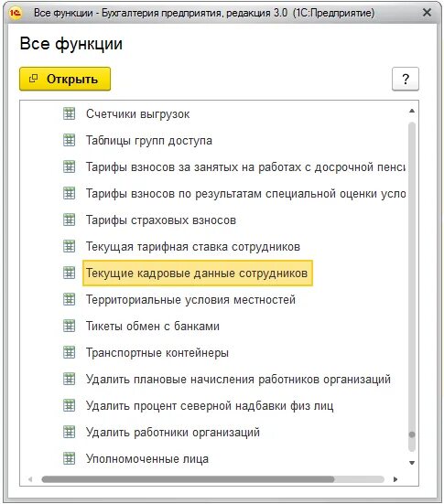Viewport: 444px width, 504px height.
Task: Select Текущая тарифная ставка сотрудников
Action: pos(193,247)
